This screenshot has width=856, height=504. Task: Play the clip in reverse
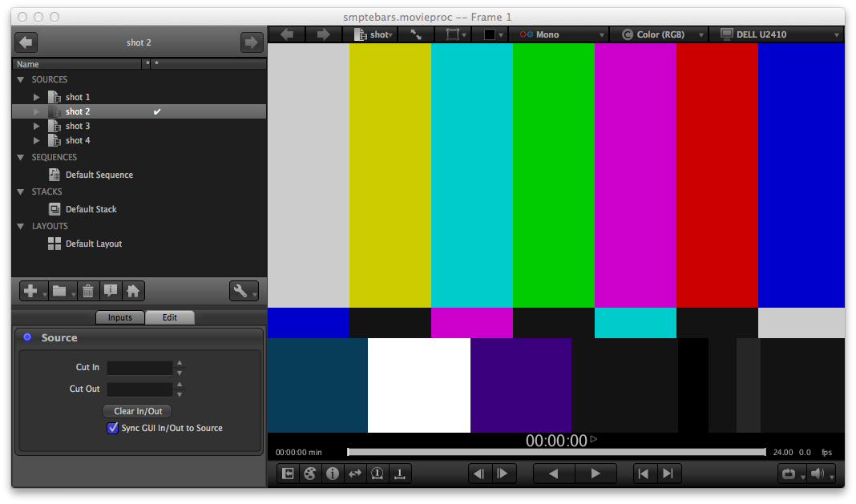tap(554, 474)
